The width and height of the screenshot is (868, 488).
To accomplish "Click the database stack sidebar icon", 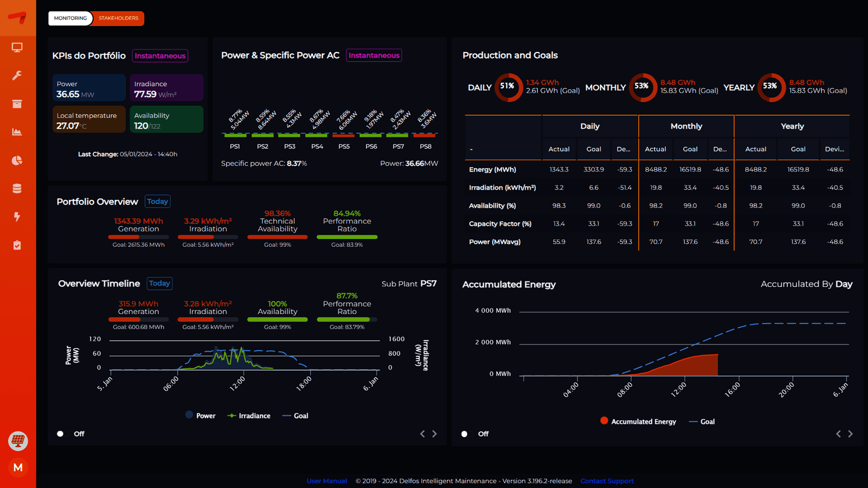I will click(x=17, y=188).
